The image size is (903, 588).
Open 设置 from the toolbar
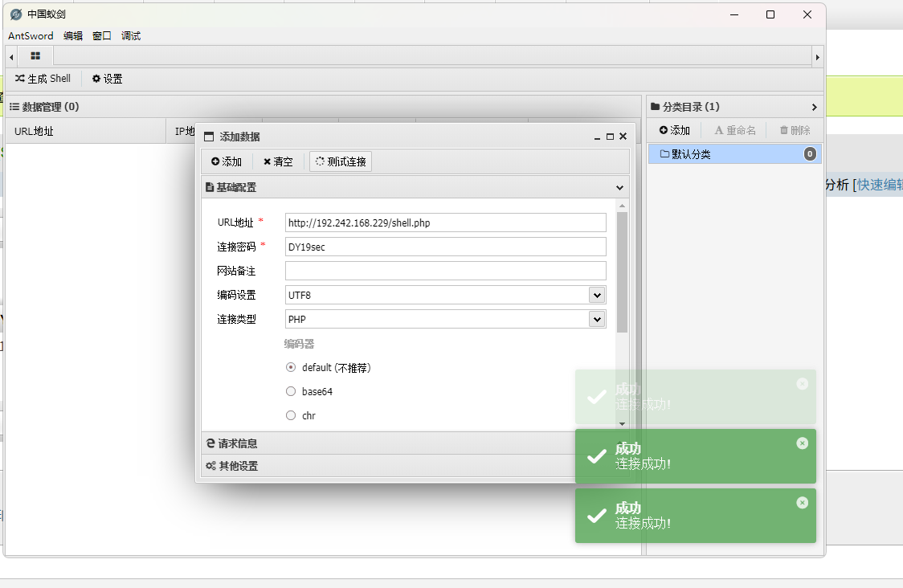click(x=107, y=79)
